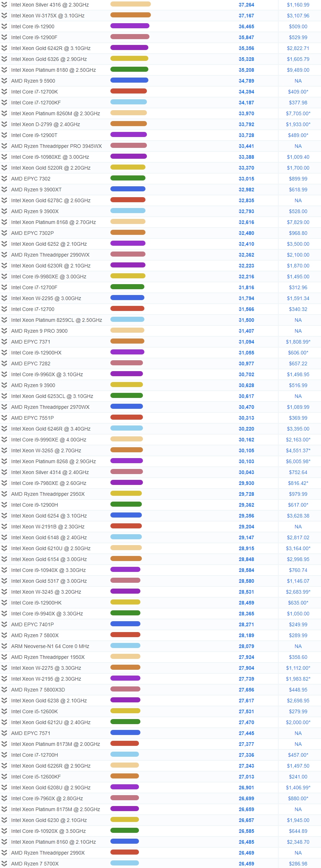Expand chevron beside Intel Core i5-12600KF

tap(4, 777)
